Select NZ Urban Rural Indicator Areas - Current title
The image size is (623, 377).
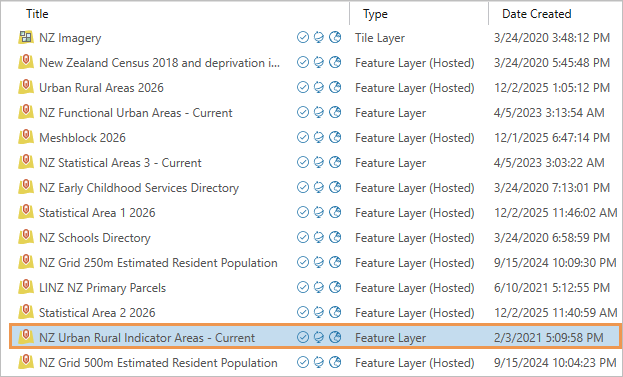147,338
